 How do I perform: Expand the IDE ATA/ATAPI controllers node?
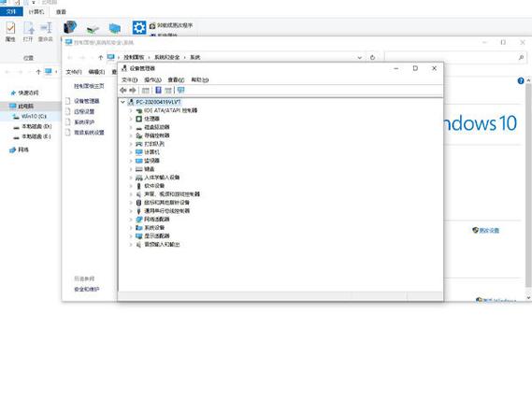(x=131, y=110)
